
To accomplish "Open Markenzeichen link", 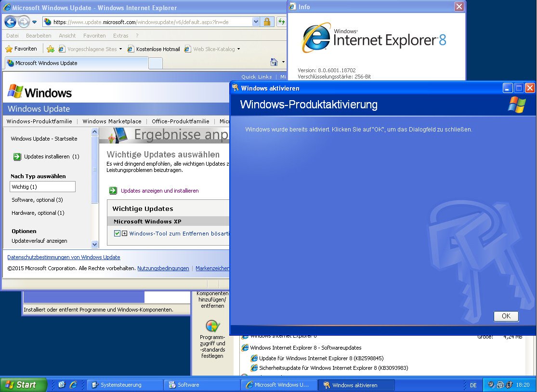I will (212, 268).
